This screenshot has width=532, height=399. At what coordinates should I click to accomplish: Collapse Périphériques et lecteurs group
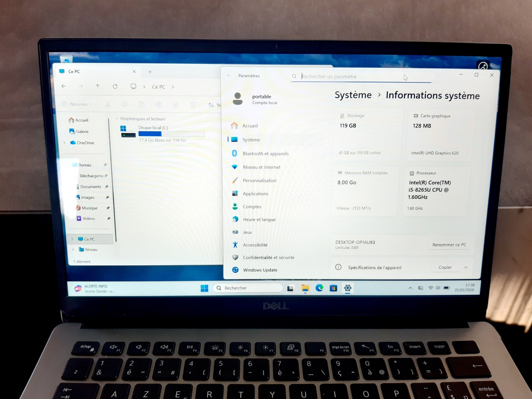coord(117,119)
